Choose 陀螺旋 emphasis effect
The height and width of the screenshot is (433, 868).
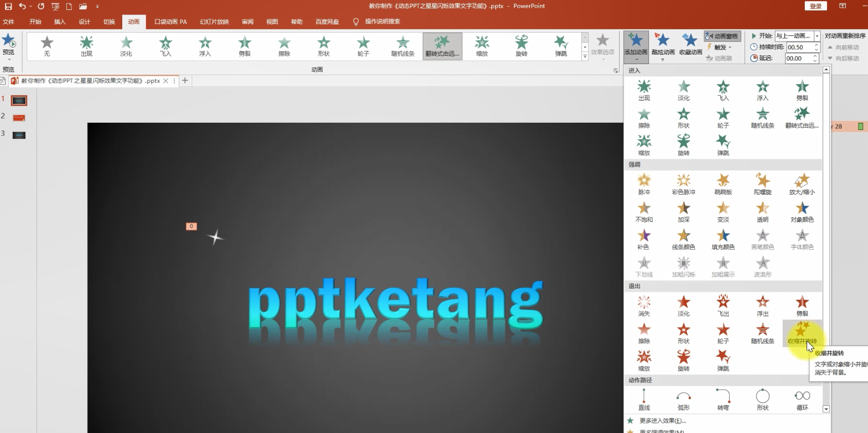click(x=763, y=184)
